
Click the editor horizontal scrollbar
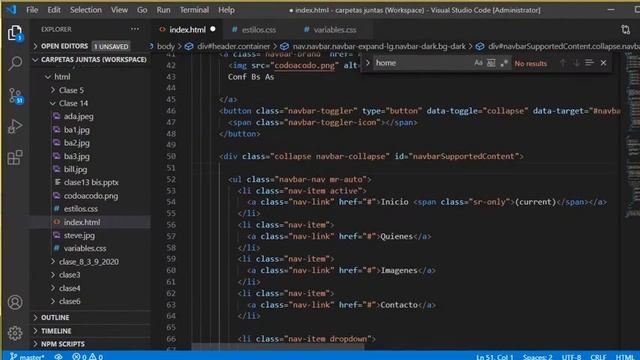(278, 347)
